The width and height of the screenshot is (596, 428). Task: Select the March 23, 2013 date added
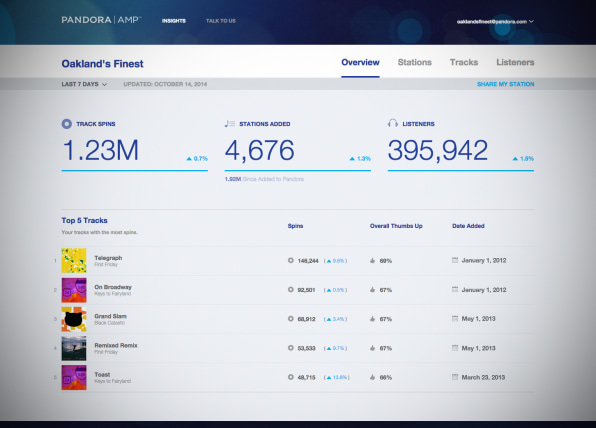click(x=483, y=377)
